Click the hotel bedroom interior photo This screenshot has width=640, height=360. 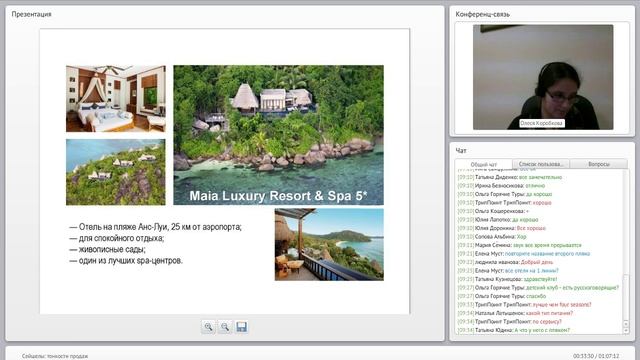point(116,99)
